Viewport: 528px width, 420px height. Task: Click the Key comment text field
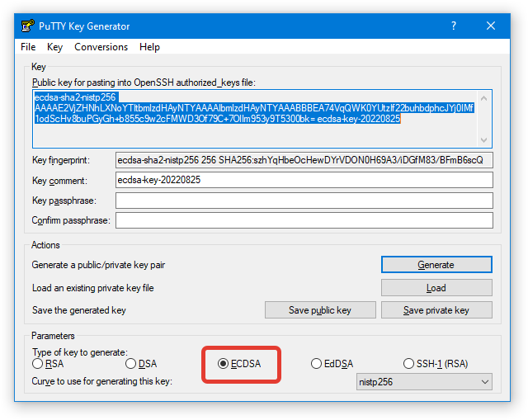[x=304, y=180]
